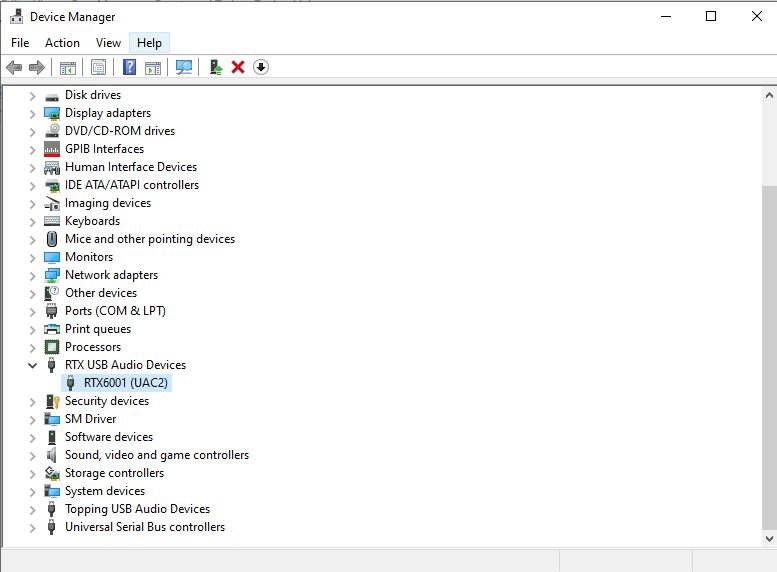
Task: Expand the Monitors node
Action: tap(33, 258)
